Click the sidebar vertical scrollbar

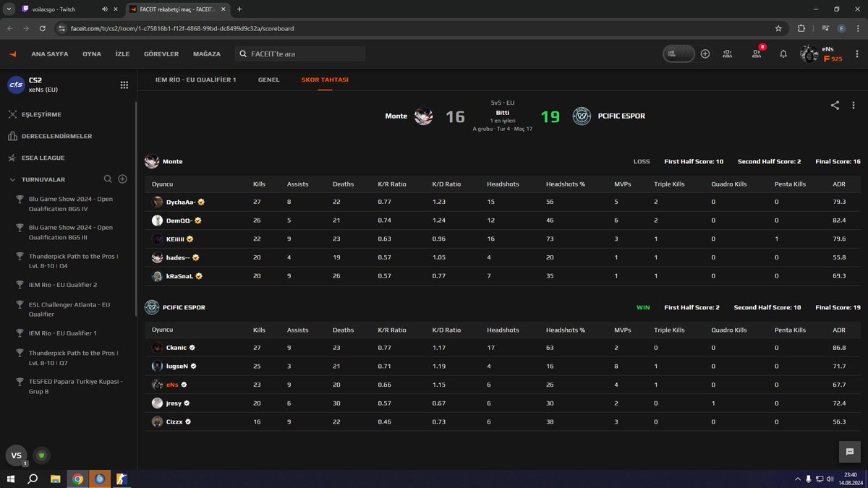coord(136,210)
